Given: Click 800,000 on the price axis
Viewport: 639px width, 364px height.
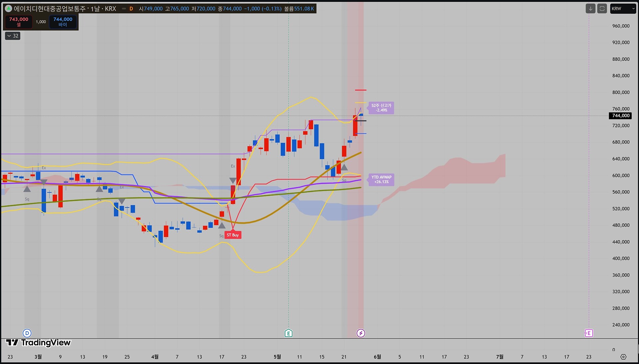Looking at the screenshot, I should click(x=621, y=92).
